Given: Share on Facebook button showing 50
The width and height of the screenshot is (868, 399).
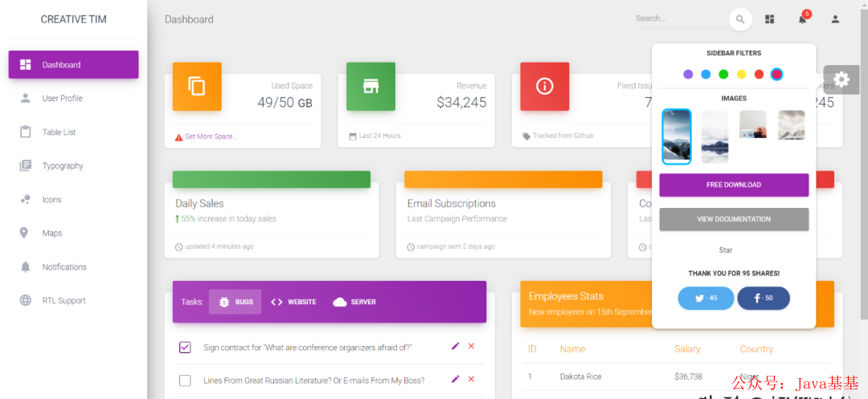Looking at the screenshot, I should (764, 298).
